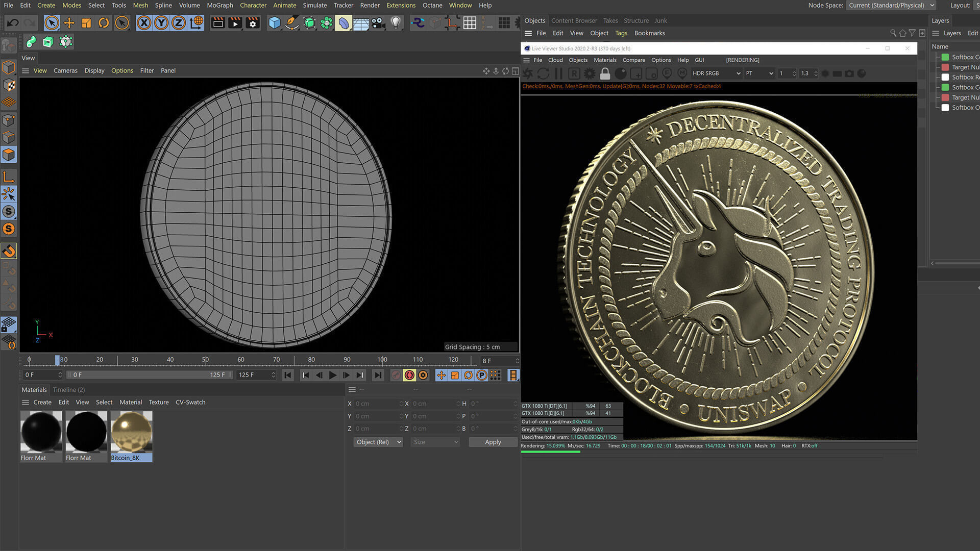This screenshot has width=980, height=551.
Task: Open Live Viewer hamburger menu
Action: pyautogui.click(x=526, y=60)
